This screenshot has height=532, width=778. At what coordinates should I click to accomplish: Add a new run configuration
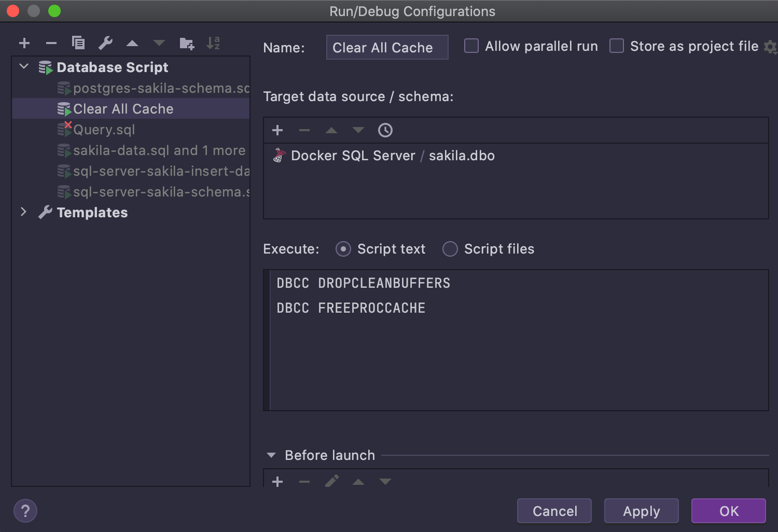click(24, 43)
